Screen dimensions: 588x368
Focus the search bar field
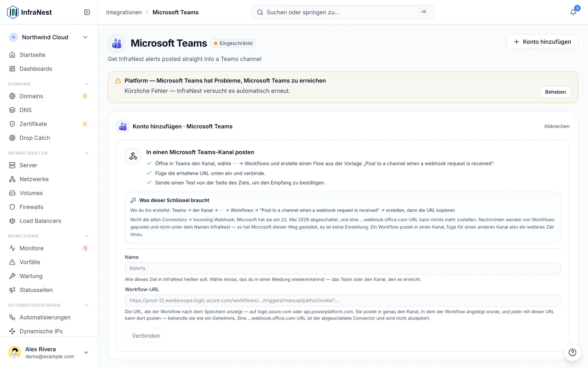[343, 12]
